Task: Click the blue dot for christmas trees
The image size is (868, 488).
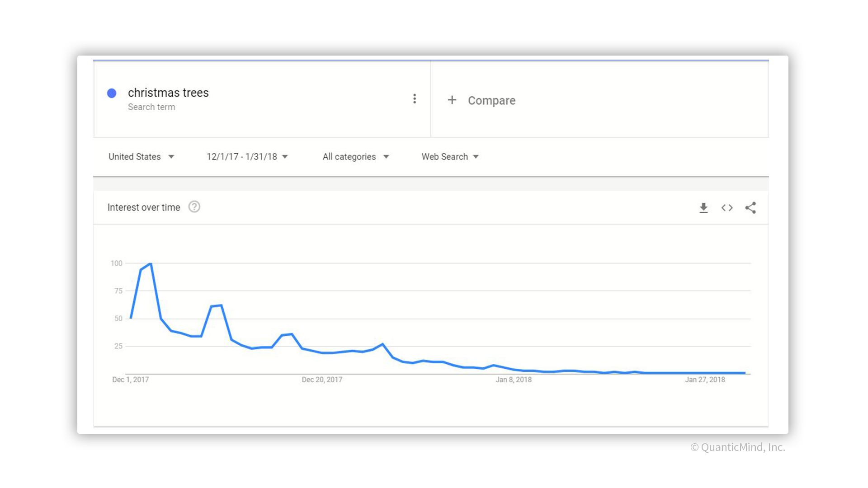Action: pos(112,93)
